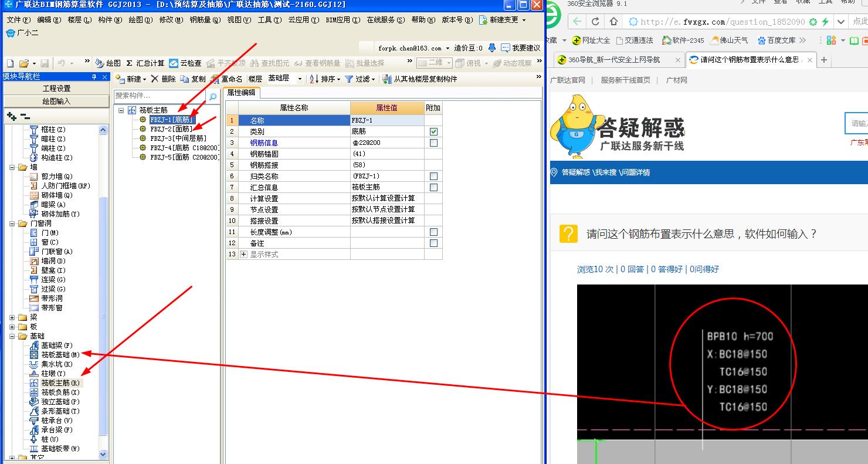The image size is (868, 464).
Task: Click 新建 new component icon
Action: (x=121, y=79)
